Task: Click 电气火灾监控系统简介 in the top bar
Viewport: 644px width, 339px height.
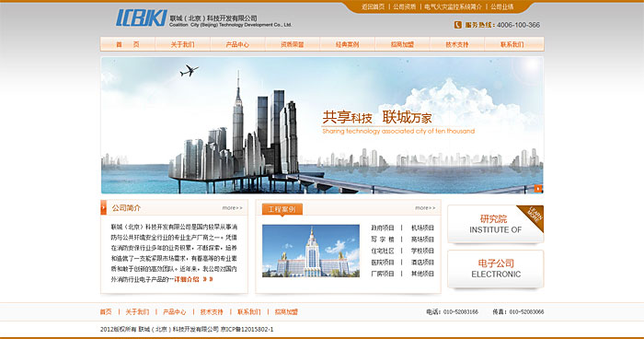Action: (453, 7)
